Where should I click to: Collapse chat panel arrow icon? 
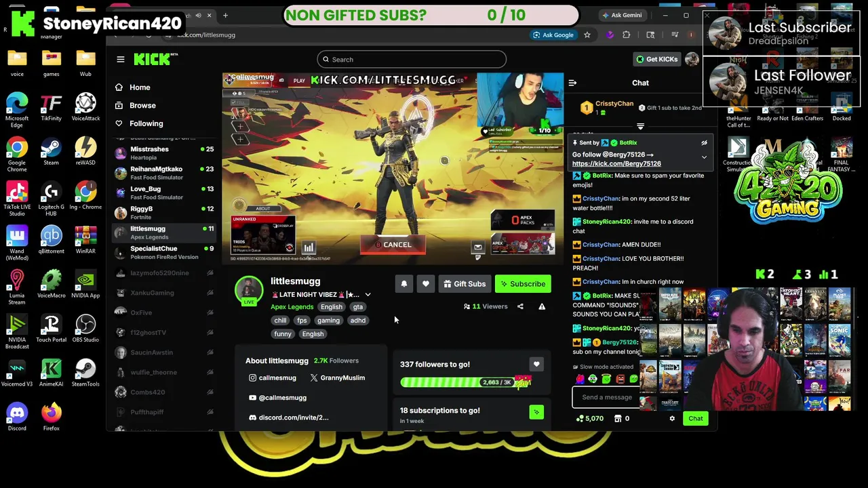coord(572,83)
